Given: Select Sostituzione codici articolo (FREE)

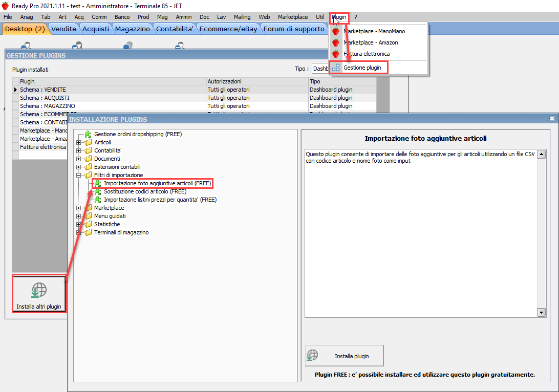Looking at the screenshot, I should click(x=145, y=192).
